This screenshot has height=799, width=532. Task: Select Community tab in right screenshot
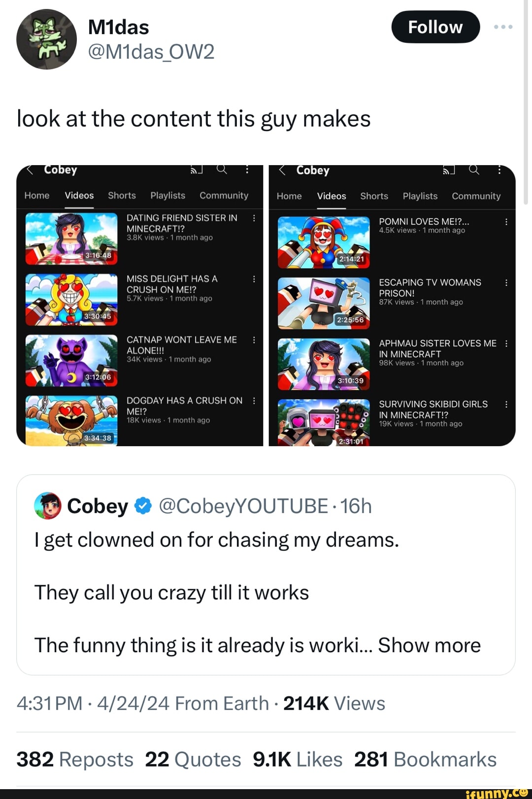point(476,196)
